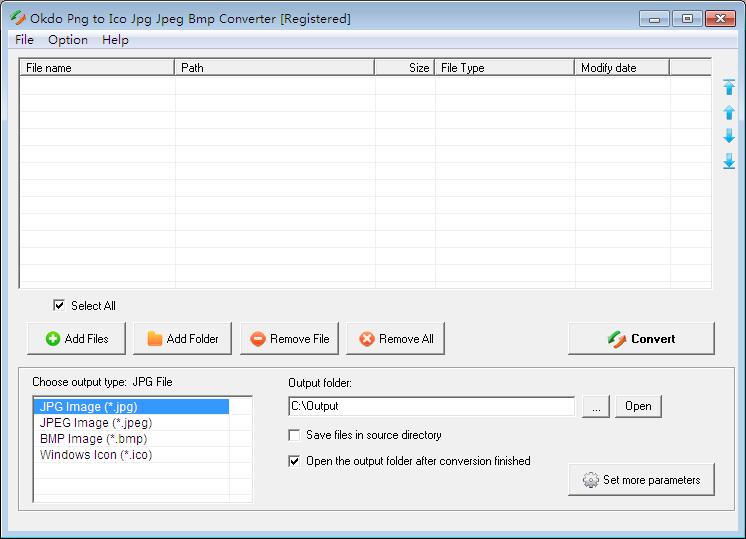Move selected file to top arrow
This screenshot has width=746, height=539.
(729, 87)
